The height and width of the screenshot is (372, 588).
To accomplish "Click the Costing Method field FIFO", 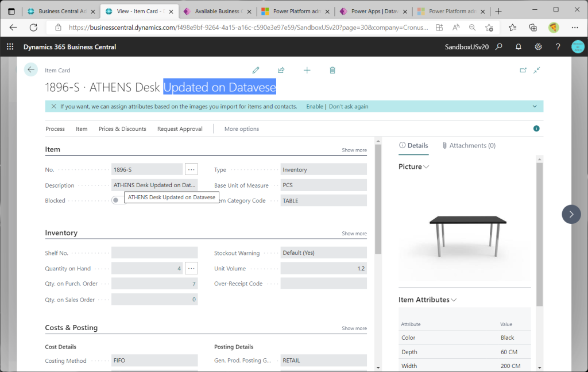I will pyautogui.click(x=154, y=361).
